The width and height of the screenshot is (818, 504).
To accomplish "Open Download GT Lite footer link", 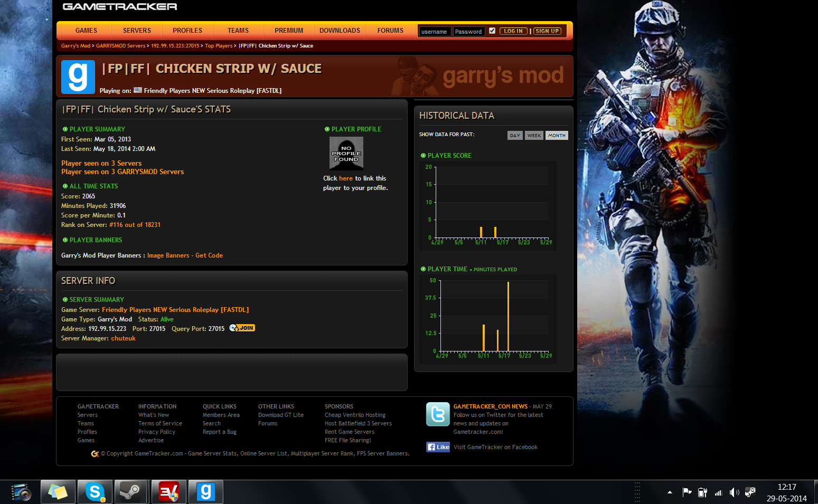I will click(x=281, y=415).
